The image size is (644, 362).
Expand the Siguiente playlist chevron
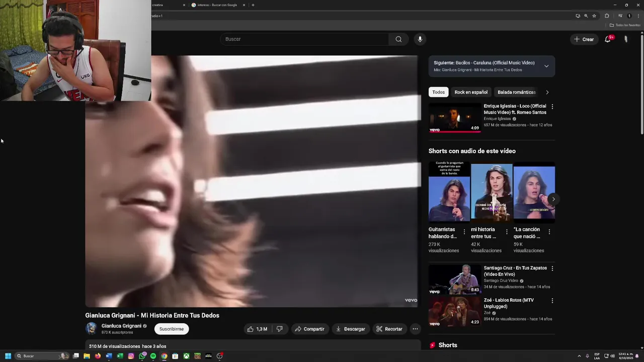click(x=546, y=66)
